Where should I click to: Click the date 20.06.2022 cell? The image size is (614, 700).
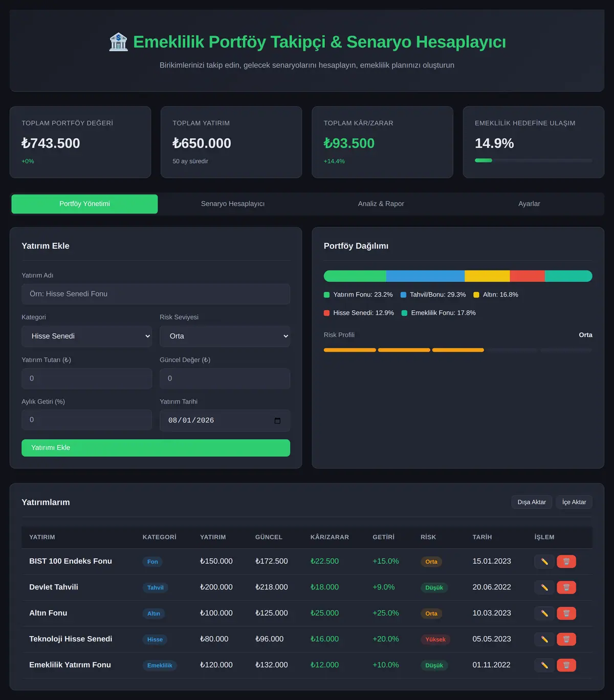492,587
